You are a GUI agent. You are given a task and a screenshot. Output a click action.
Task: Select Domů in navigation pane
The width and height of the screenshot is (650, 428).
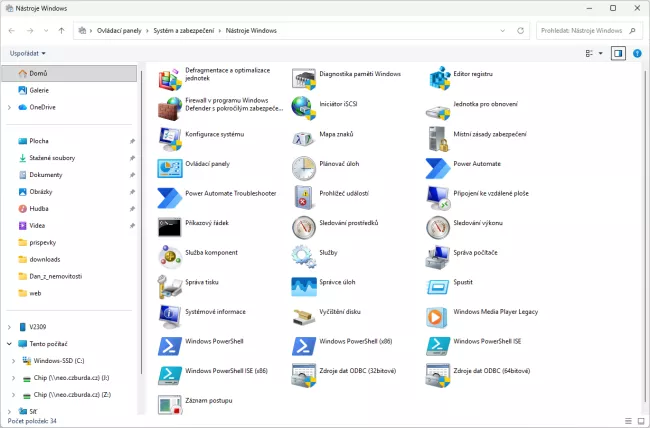69,73
